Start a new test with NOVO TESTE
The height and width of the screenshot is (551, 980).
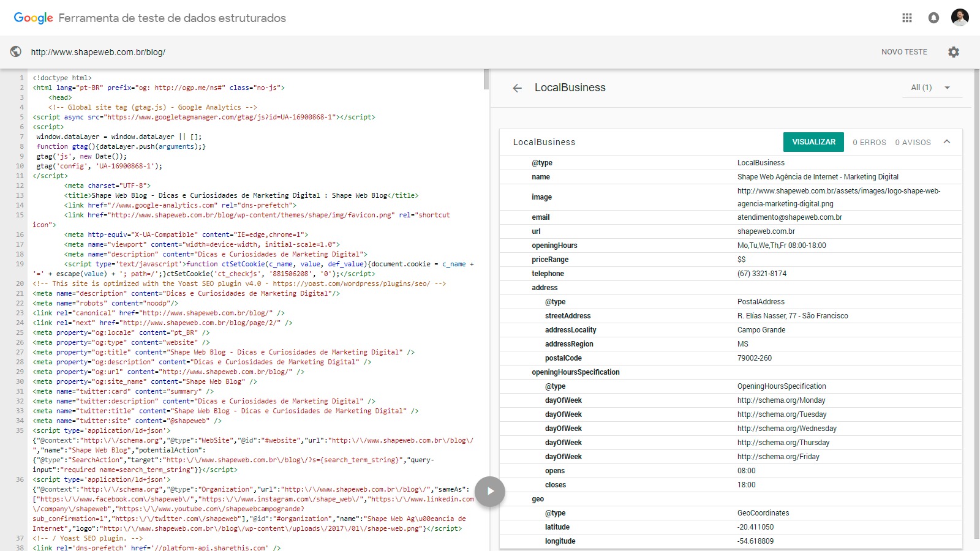pyautogui.click(x=904, y=52)
